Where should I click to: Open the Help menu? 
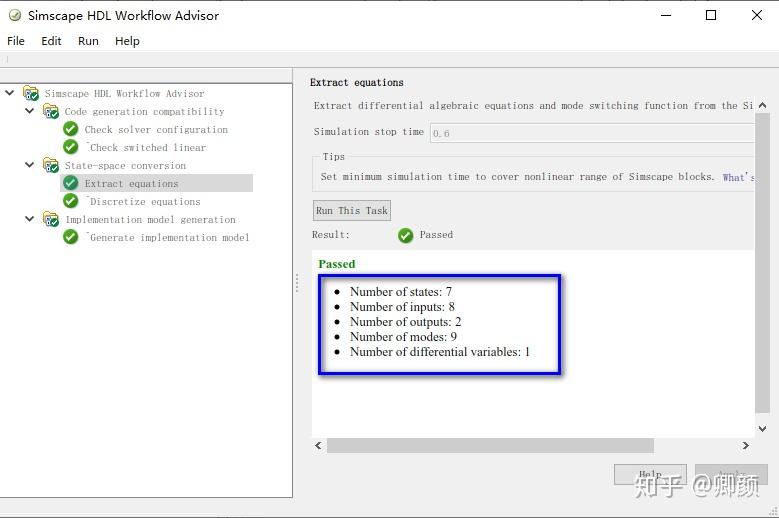pos(127,41)
